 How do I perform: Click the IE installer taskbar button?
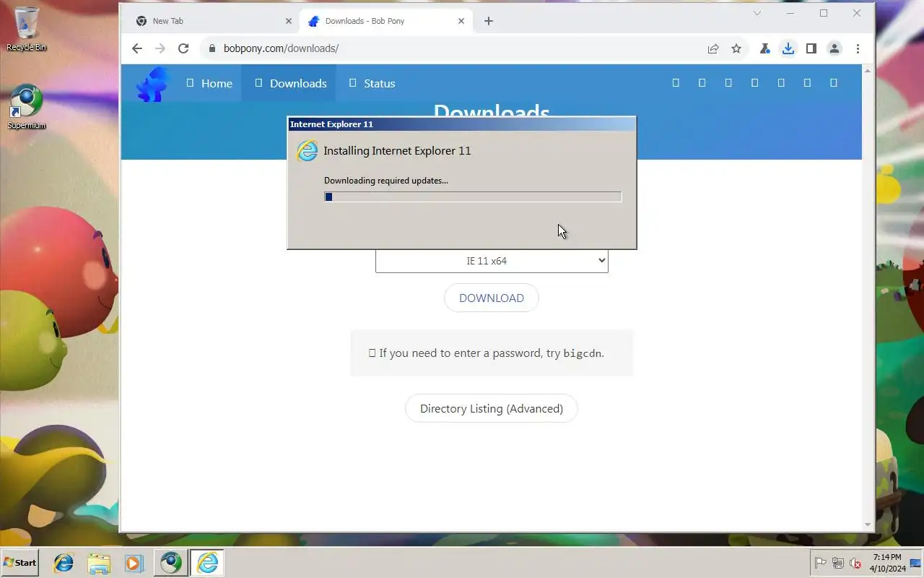point(207,563)
